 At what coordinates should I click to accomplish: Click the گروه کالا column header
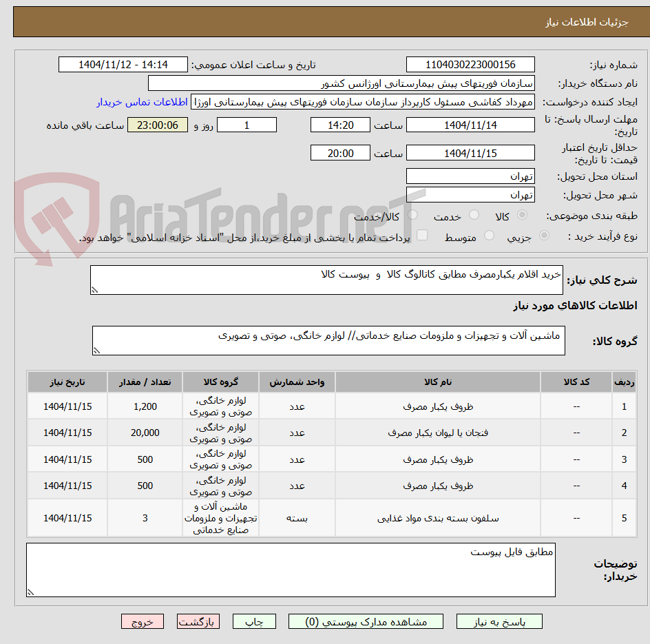coord(220,382)
